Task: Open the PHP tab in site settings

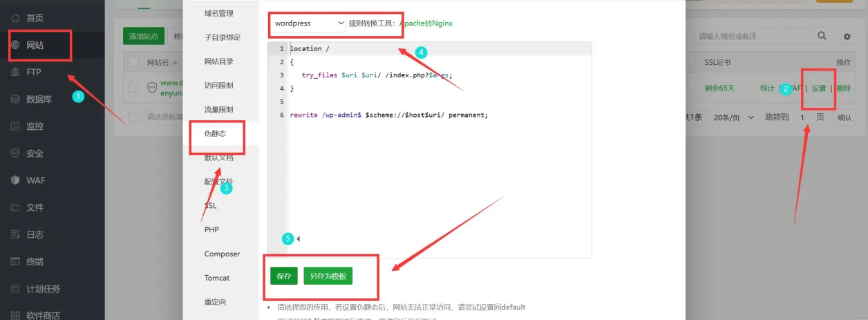Action: 211,229
